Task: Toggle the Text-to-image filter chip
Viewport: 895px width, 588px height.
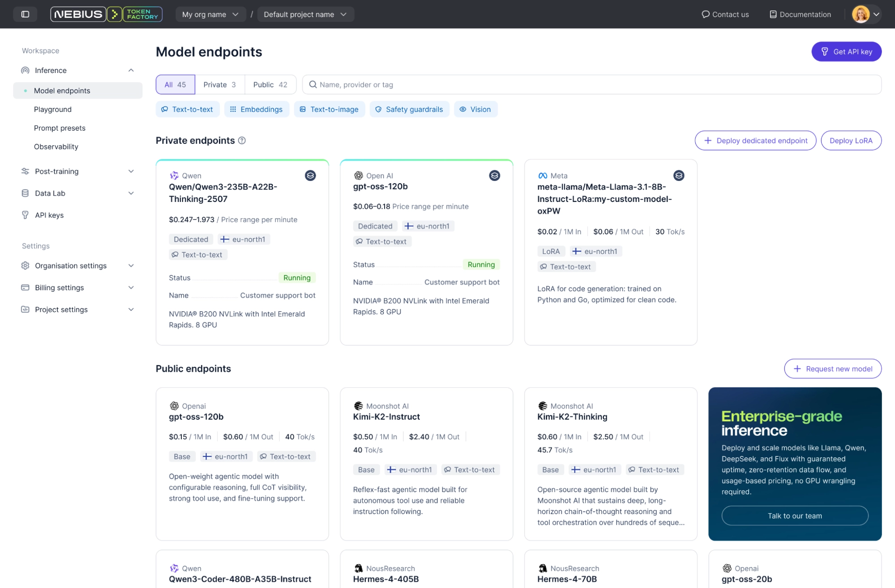Action: 330,109
